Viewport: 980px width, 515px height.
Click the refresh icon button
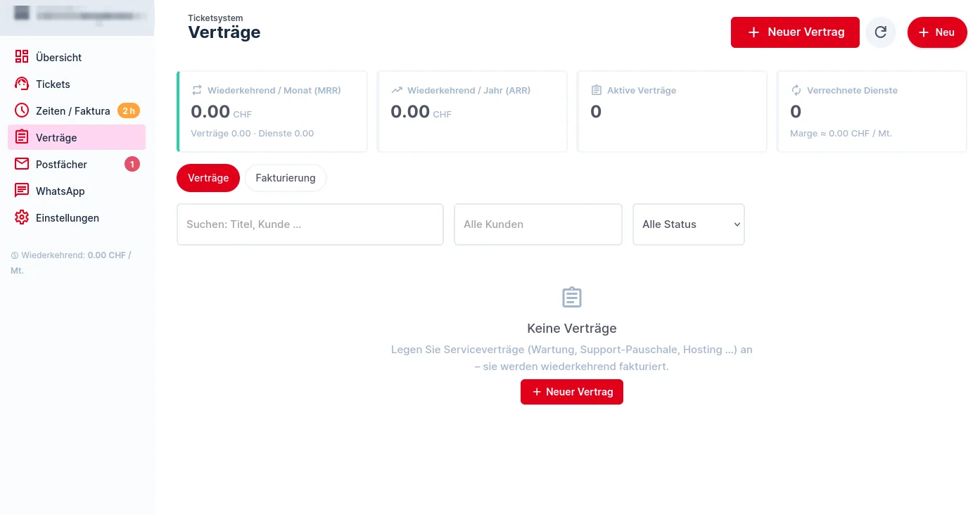881,32
